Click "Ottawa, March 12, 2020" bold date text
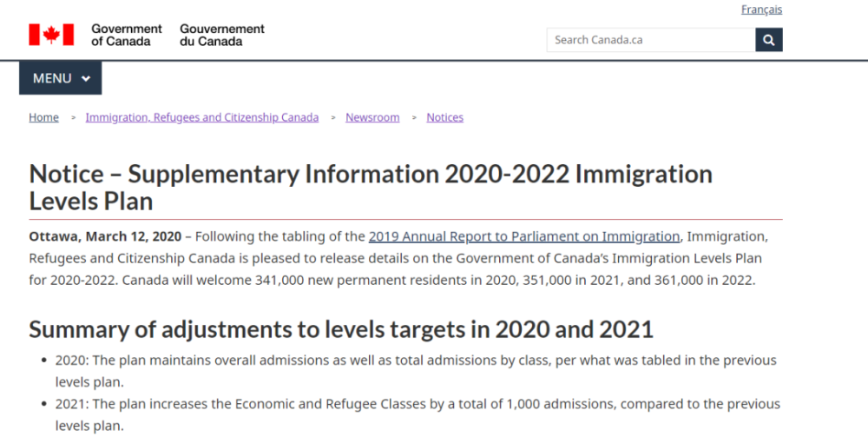868x437 pixels. 105,236
